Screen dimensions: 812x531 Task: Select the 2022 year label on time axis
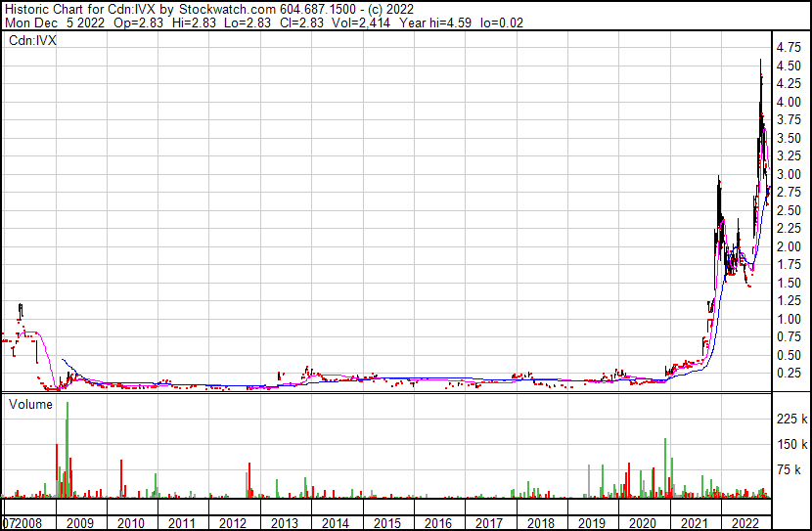pyautogui.click(x=744, y=523)
